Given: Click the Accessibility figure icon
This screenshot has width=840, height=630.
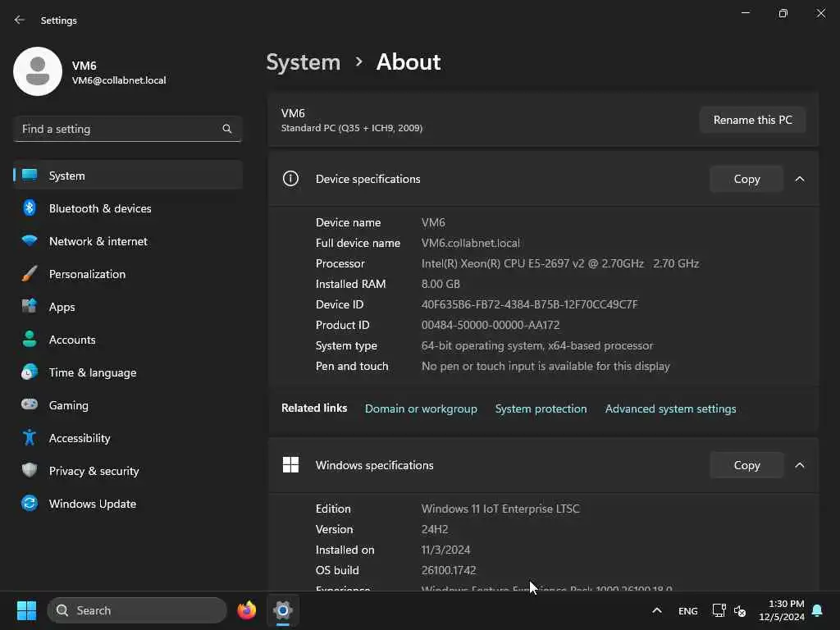Looking at the screenshot, I should click(30, 438).
